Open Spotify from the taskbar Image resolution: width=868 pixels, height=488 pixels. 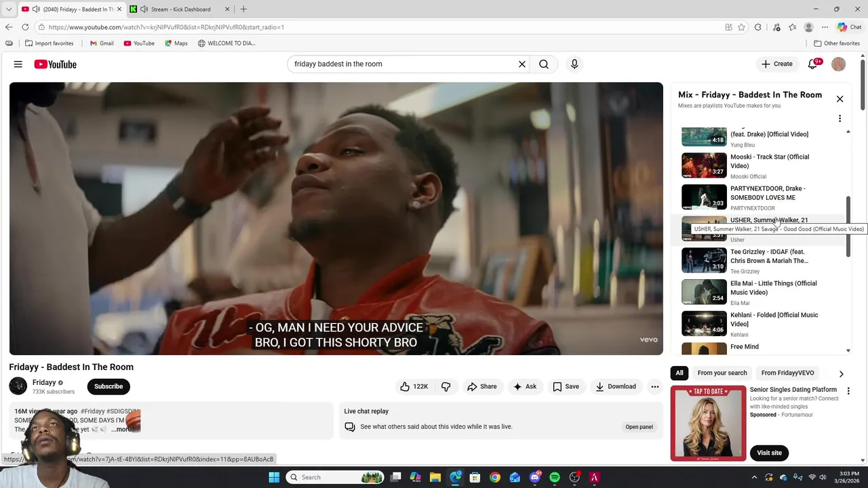click(x=555, y=477)
